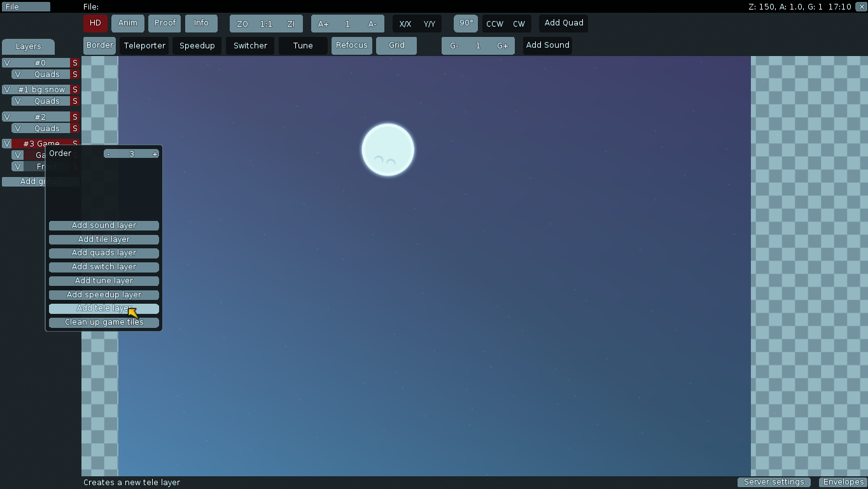Screen dimensions: 868x489
Task: Toggle the HD detail mode
Action: click(95, 24)
